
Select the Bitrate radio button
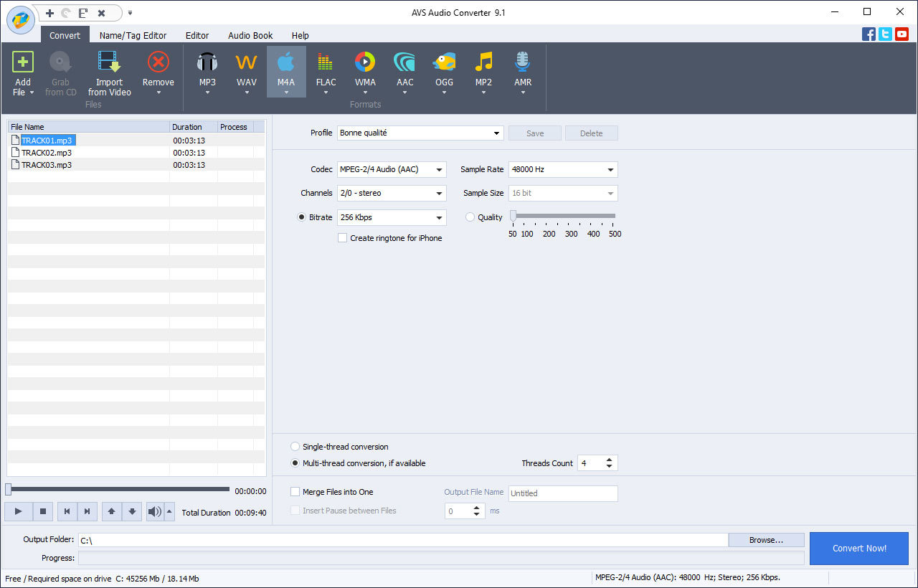[302, 217]
